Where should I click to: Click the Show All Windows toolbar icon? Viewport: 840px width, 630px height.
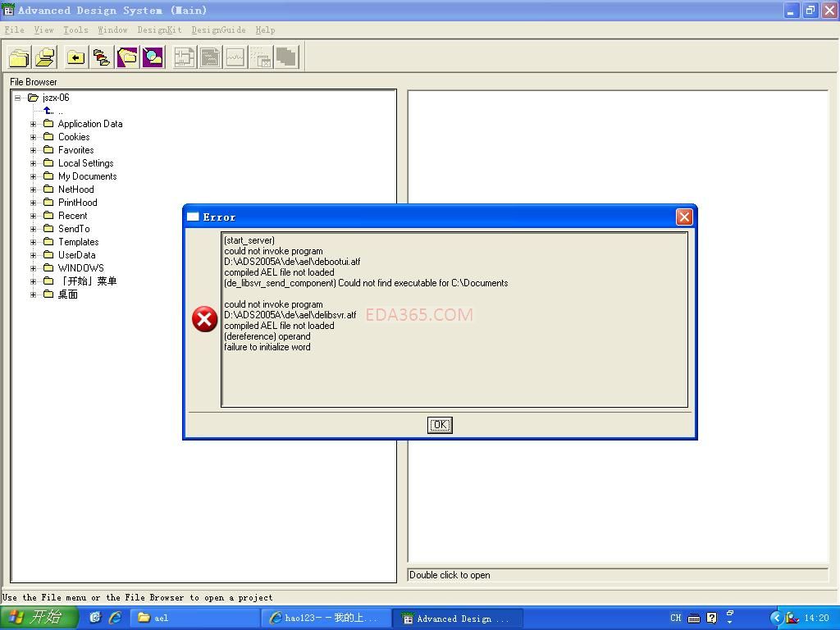[287, 57]
